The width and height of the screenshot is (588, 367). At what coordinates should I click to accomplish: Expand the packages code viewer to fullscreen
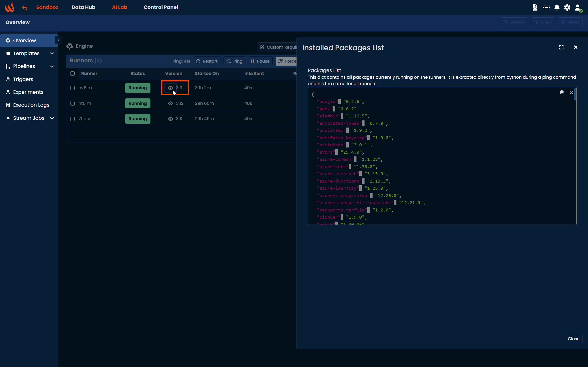point(571,92)
